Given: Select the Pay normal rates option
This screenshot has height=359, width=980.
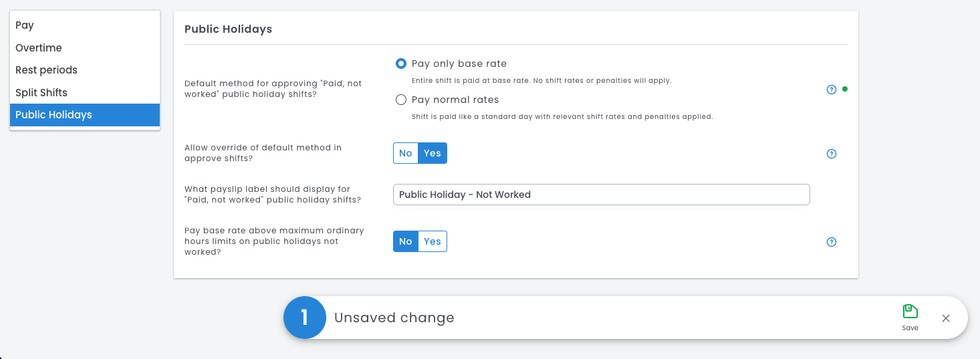Looking at the screenshot, I should click(401, 100).
